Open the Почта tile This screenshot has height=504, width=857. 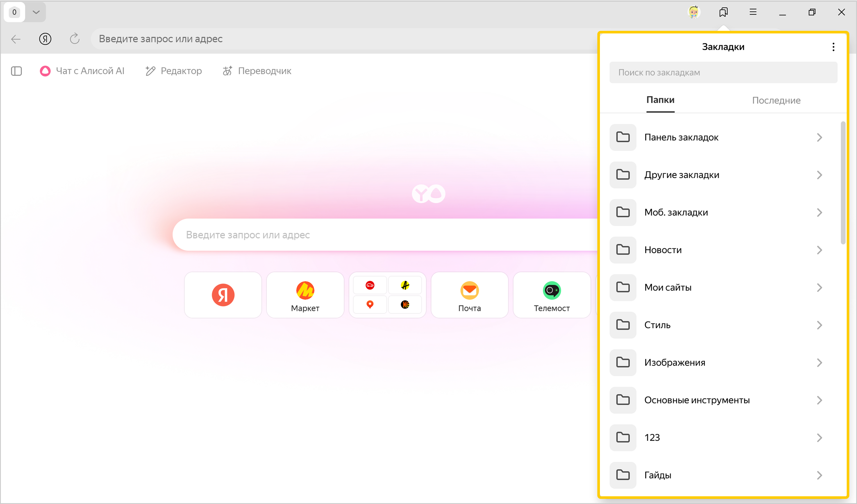click(x=469, y=295)
